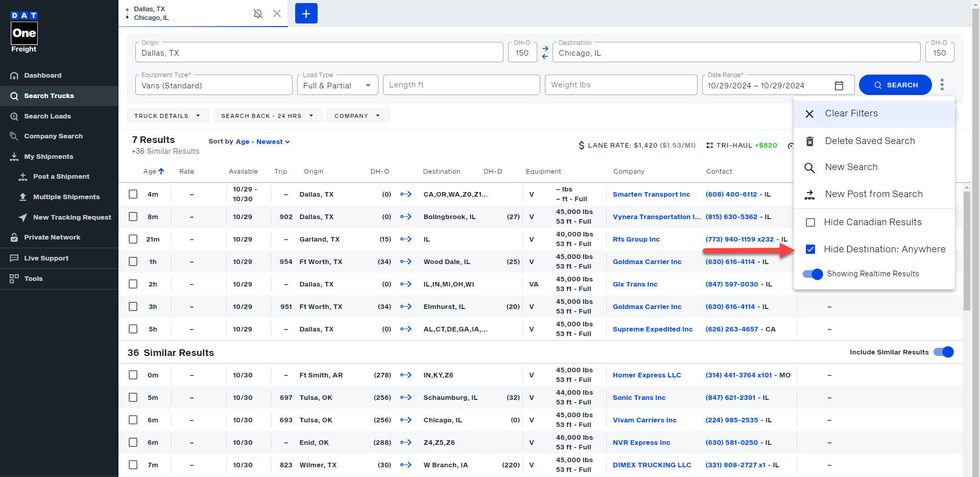980x477 pixels.
Task: Select Delete Saved Search menu item
Action: [874, 141]
